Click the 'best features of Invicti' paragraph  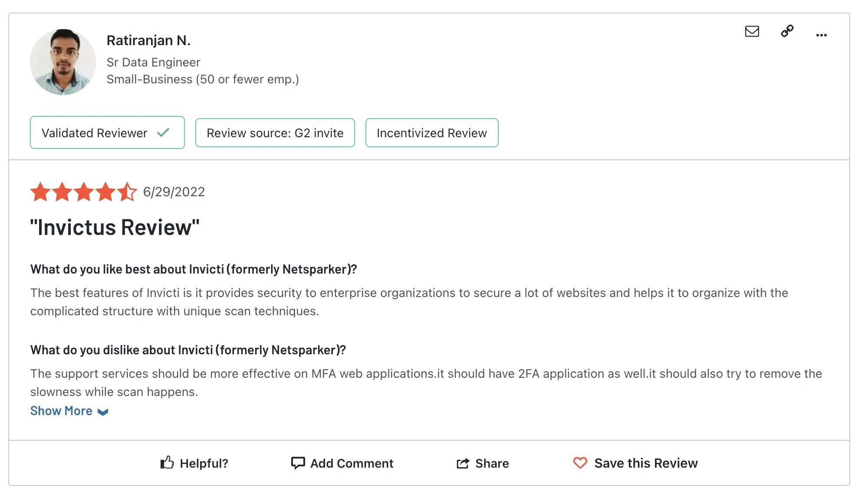pos(409,302)
